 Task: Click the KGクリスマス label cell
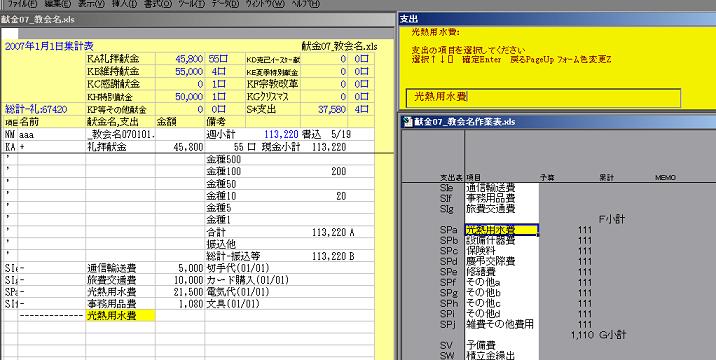[x=273, y=97]
